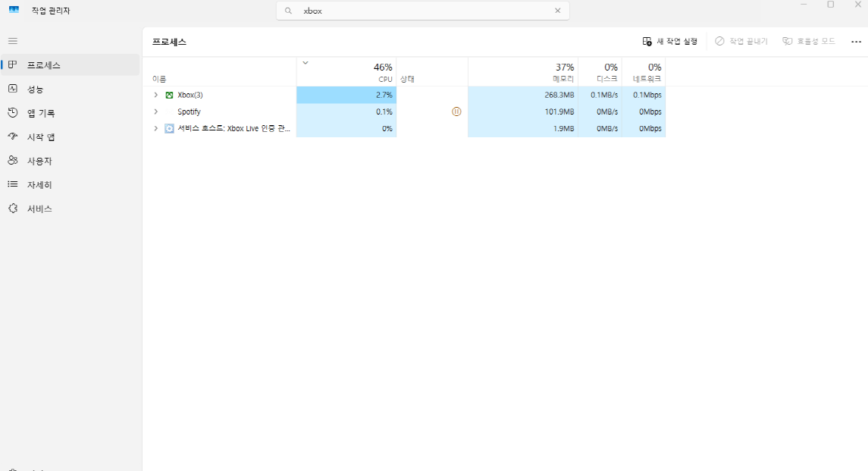The height and width of the screenshot is (471, 868).
Task: Select the Xbox(3) process name
Action: 190,95
